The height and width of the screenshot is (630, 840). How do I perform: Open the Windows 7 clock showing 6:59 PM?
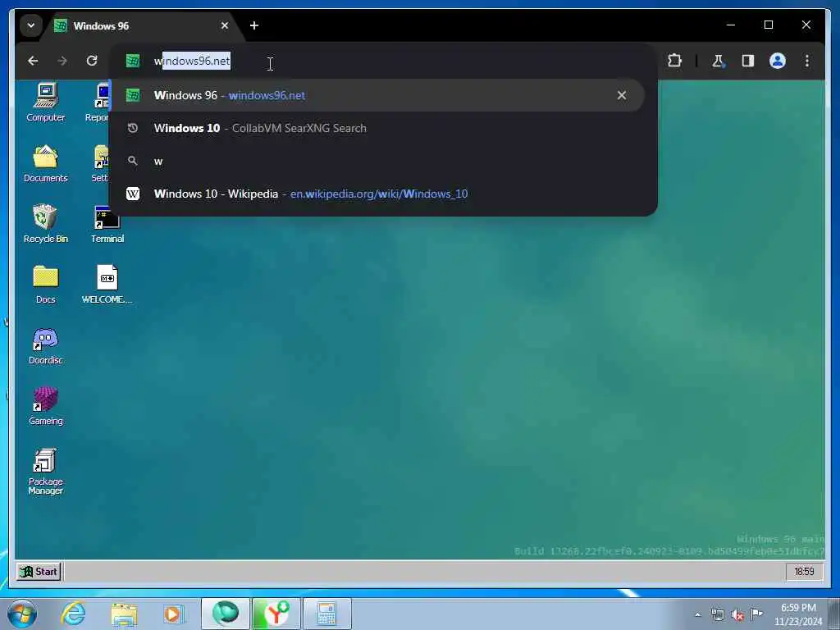point(798,614)
